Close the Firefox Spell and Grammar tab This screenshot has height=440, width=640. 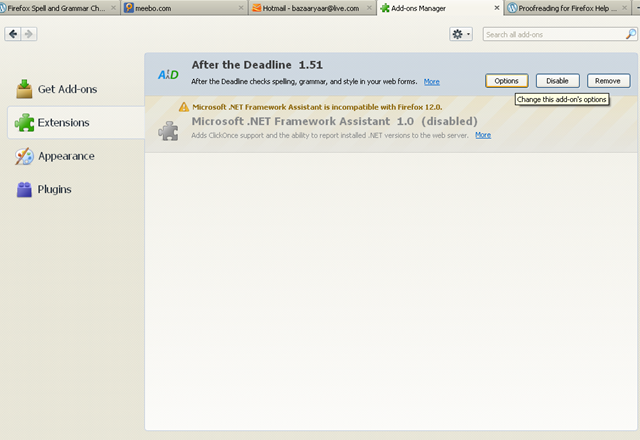[113, 8]
